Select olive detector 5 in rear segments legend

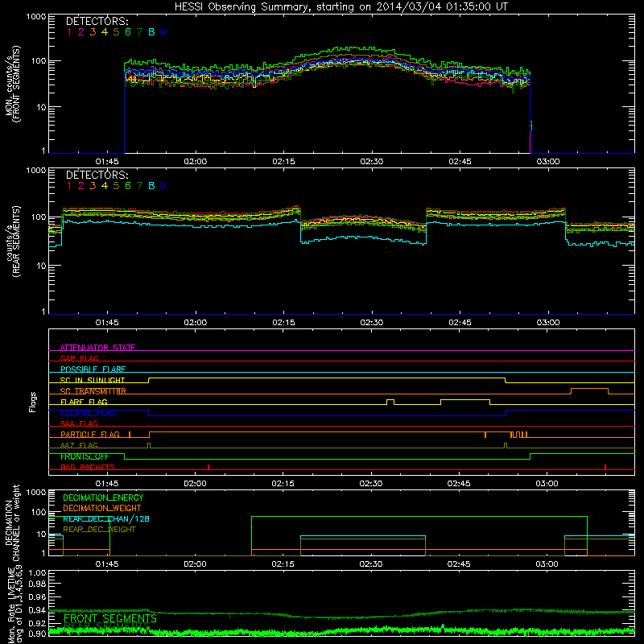(116, 186)
